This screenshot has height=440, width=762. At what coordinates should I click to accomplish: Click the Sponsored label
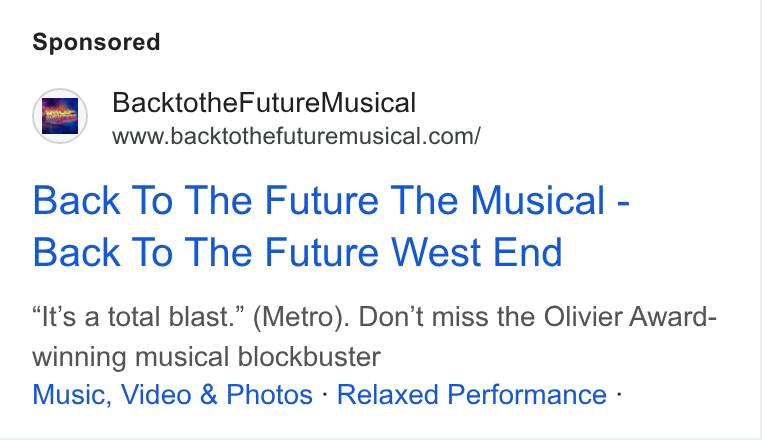tap(96, 42)
